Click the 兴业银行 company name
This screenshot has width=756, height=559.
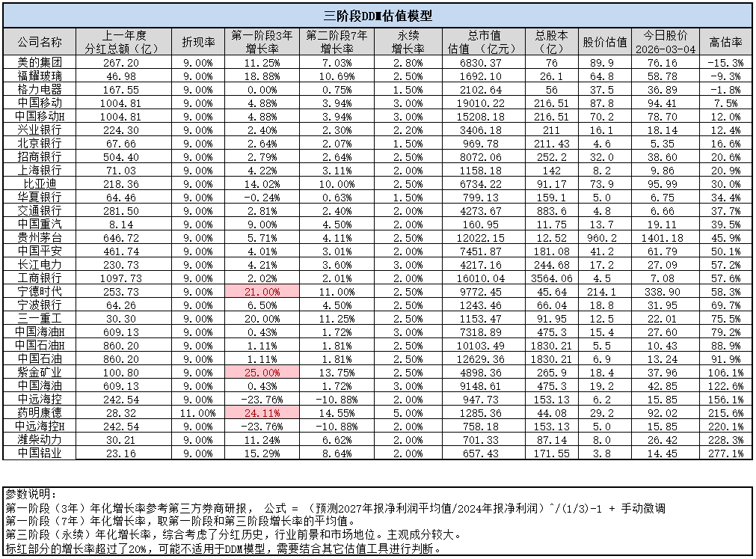pos(40,129)
